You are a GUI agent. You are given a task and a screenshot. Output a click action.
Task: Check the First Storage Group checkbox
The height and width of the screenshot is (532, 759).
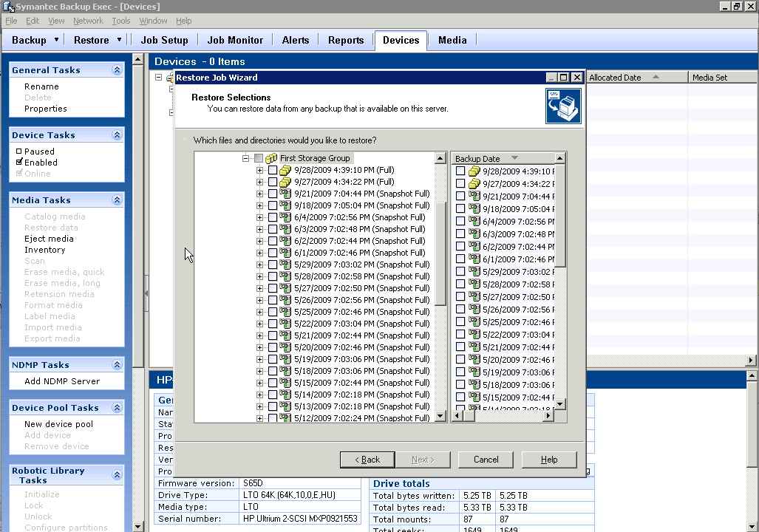pos(259,158)
